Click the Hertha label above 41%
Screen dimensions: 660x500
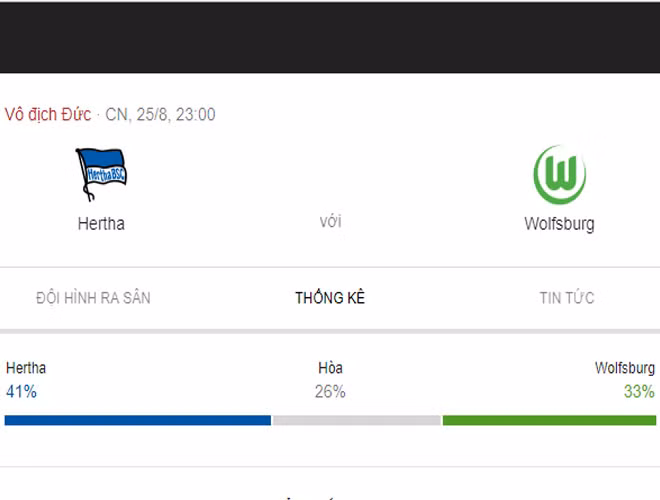tap(26, 368)
